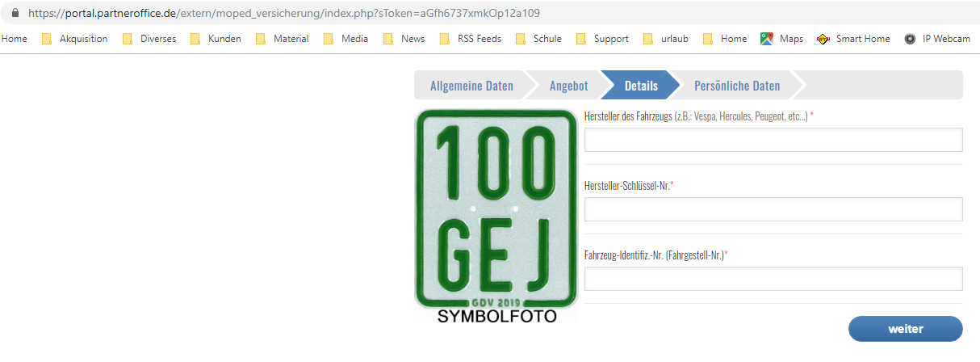
Task: Open the Media bookmarks folder
Action: [x=346, y=39]
